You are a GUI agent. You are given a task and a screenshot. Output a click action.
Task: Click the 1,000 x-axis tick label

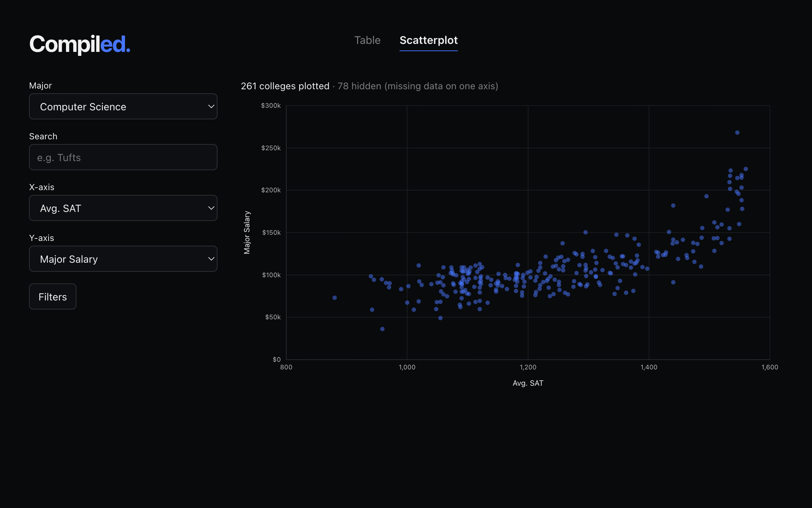pyautogui.click(x=407, y=367)
